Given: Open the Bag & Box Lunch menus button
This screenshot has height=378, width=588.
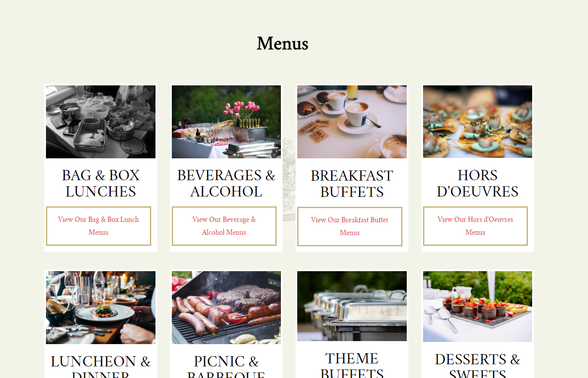Looking at the screenshot, I should pyautogui.click(x=98, y=226).
